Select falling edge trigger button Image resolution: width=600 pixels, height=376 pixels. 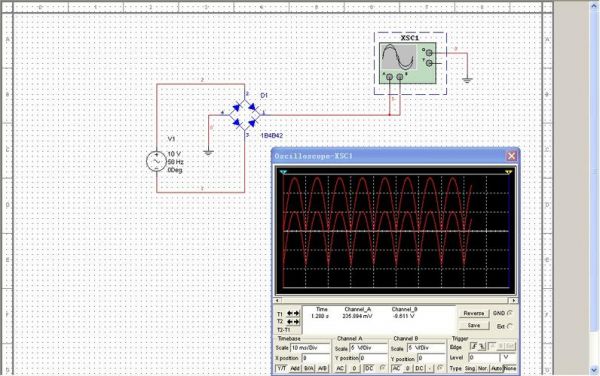pyautogui.click(x=482, y=347)
